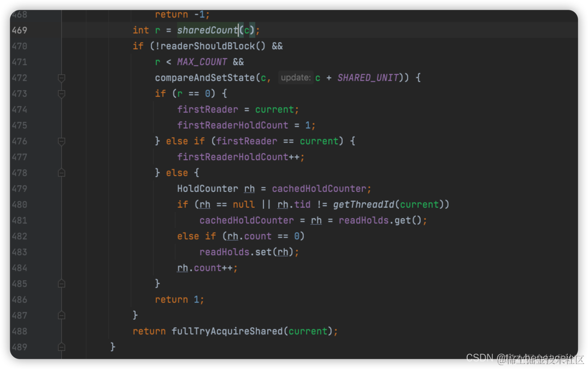
Task: Click firstReader on line 474
Action: pos(208,109)
